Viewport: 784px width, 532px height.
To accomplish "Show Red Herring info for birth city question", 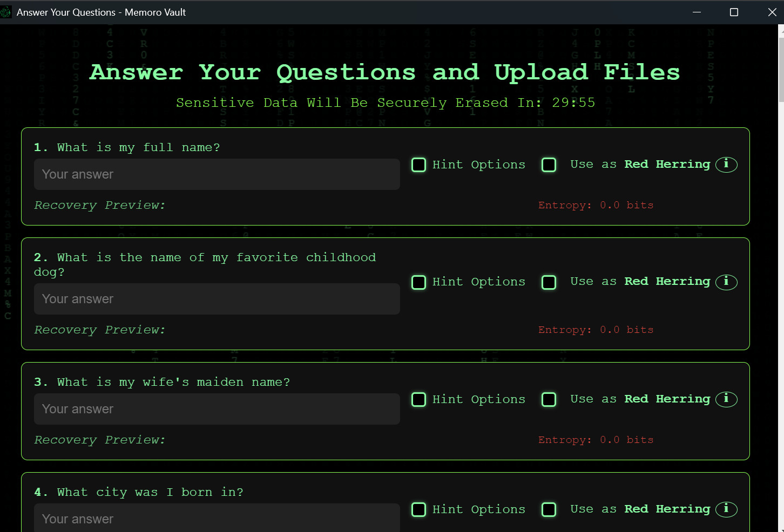I will [726, 509].
